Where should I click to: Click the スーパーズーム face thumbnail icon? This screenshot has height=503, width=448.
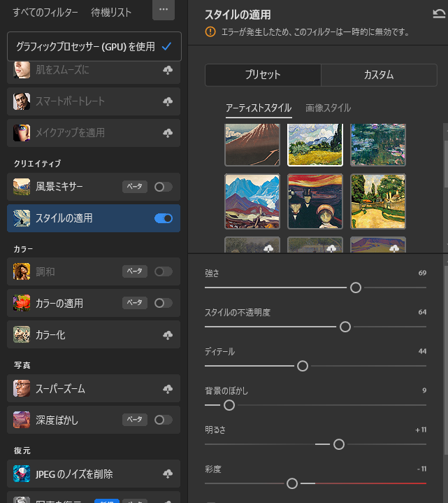pyautogui.click(x=22, y=388)
